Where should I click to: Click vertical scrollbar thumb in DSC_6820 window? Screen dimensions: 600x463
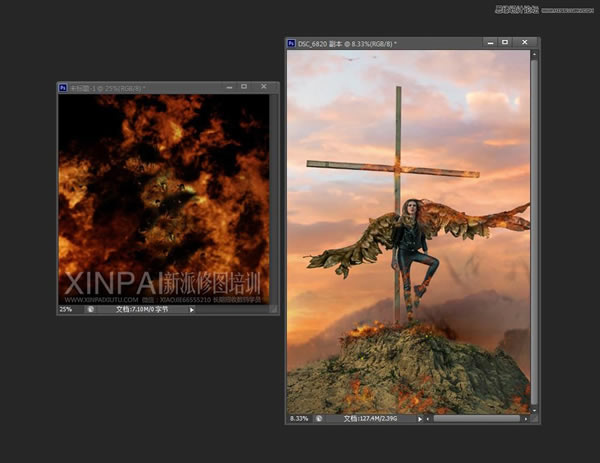pyautogui.click(x=534, y=232)
